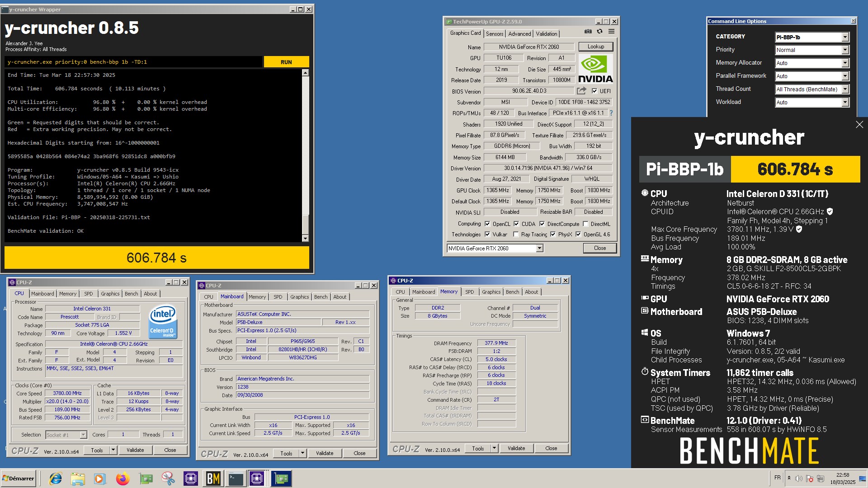The width and height of the screenshot is (868, 488).
Task: Open the GPU selection dropdown in GPU-Z
Action: pos(495,248)
